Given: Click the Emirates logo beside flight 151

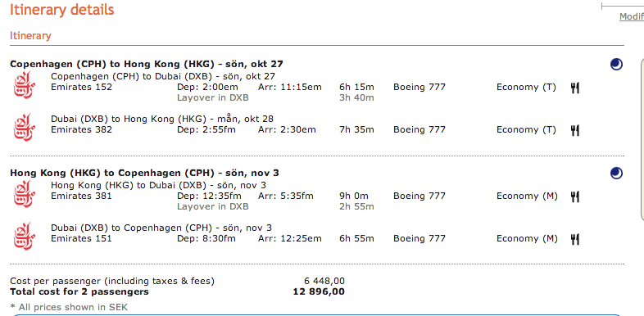Looking at the screenshot, I should 25,237.
